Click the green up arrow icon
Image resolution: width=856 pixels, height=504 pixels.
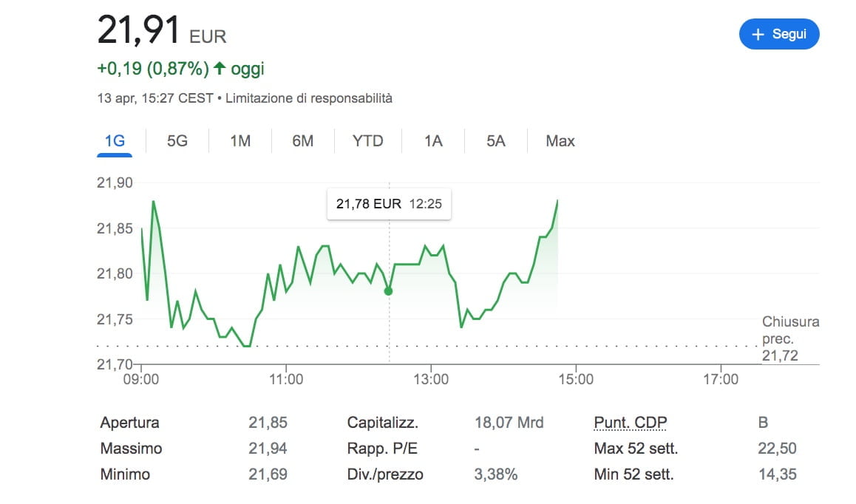219,69
